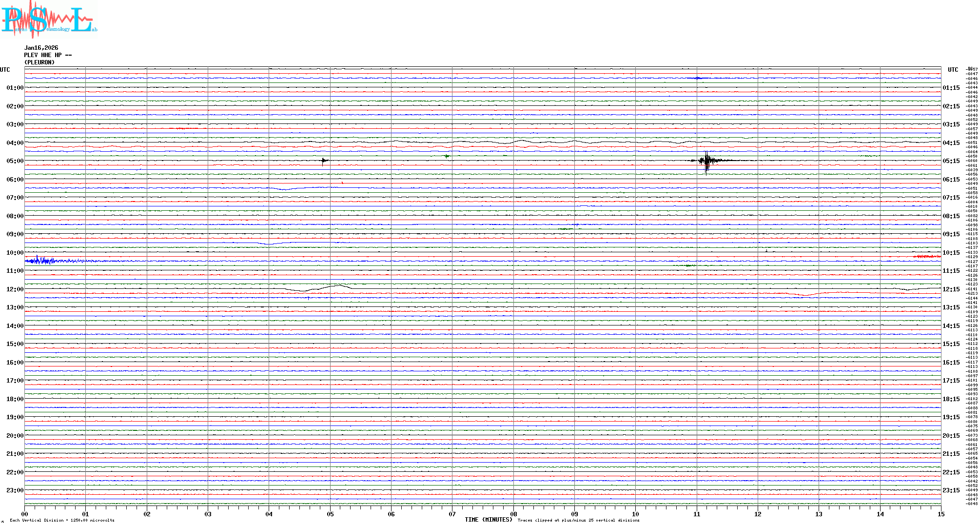Viewport: 980px width, 527px height.
Task: Click the TIME (MINUTES) axis title
Action: coord(489,520)
